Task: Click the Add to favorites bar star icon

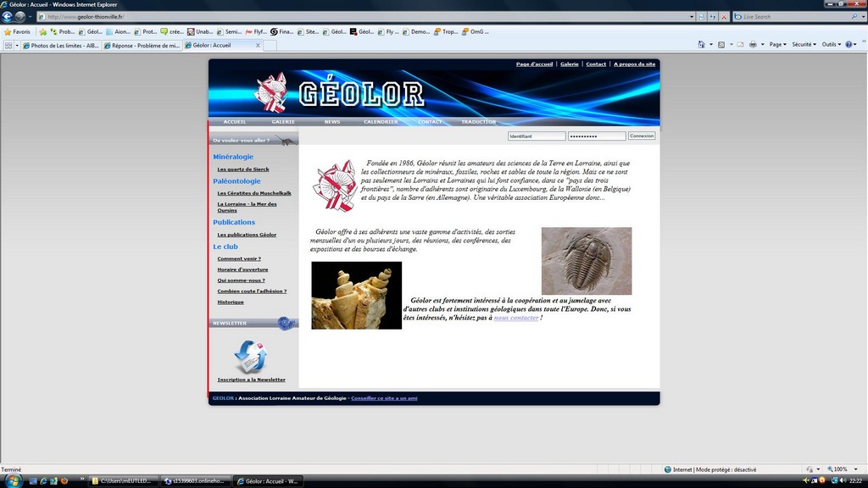Action: [x=42, y=31]
